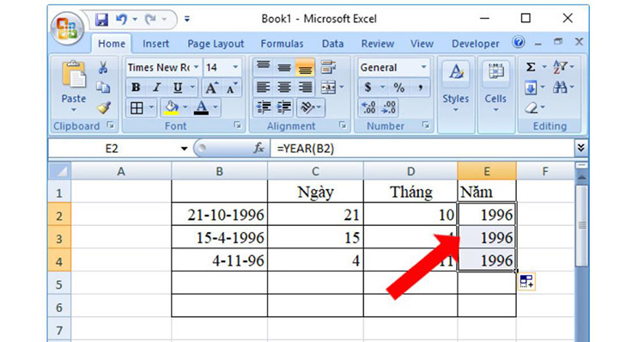Open Excel Help
This screenshot has width=644, height=342.
(519, 42)
